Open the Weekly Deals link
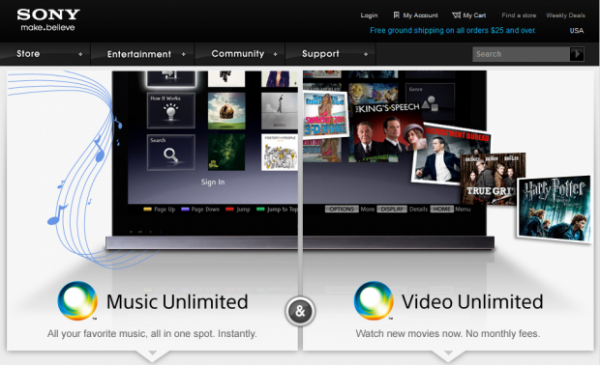Viewport: 600px width, 365px height. point(566,15)
